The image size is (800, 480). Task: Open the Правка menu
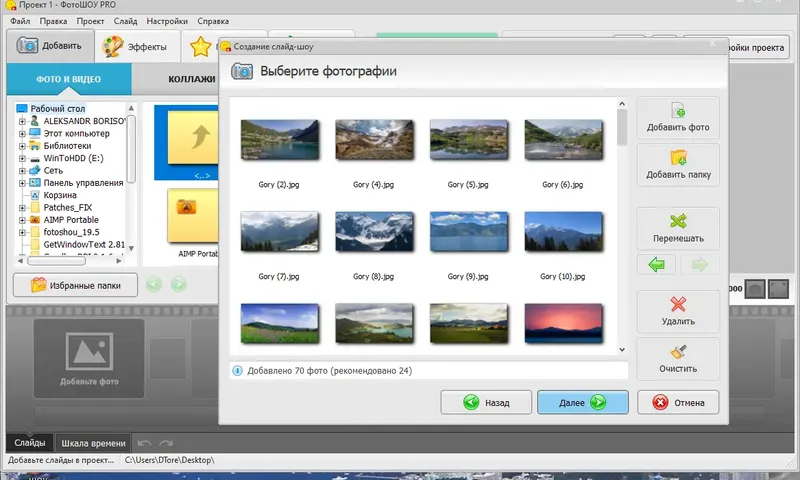[x=53, y=21]
